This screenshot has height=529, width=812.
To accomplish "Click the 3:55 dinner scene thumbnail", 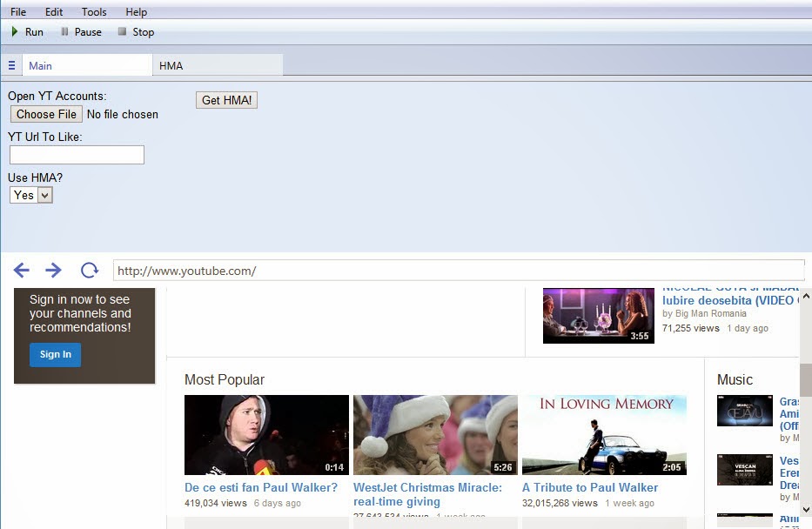I will coord(599,316).
